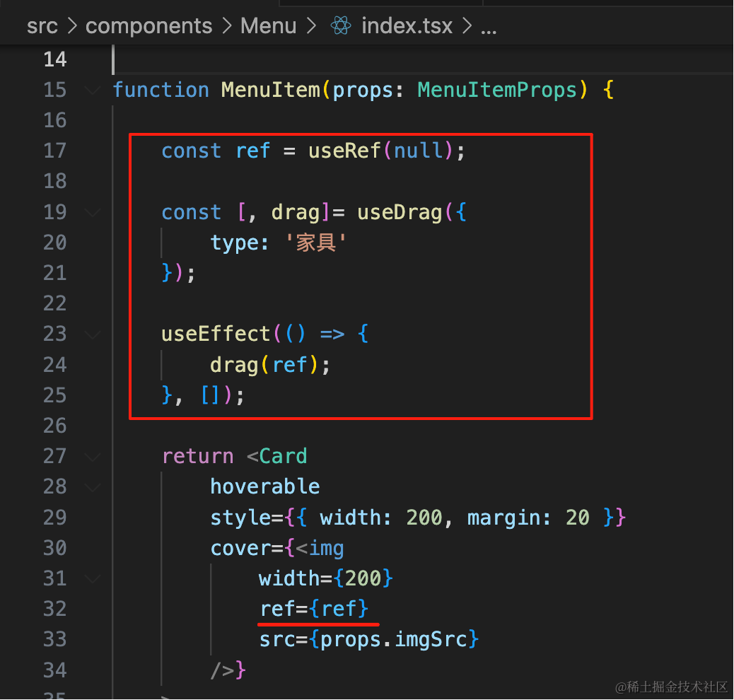Click the underlined ref={ref} attribute
The image size is (734, 700).
314,609
